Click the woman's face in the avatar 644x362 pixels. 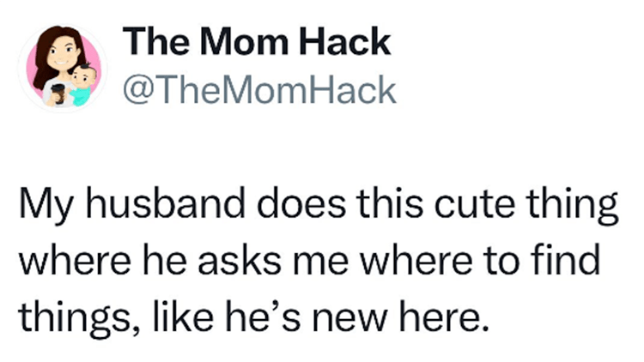point(64,53)
